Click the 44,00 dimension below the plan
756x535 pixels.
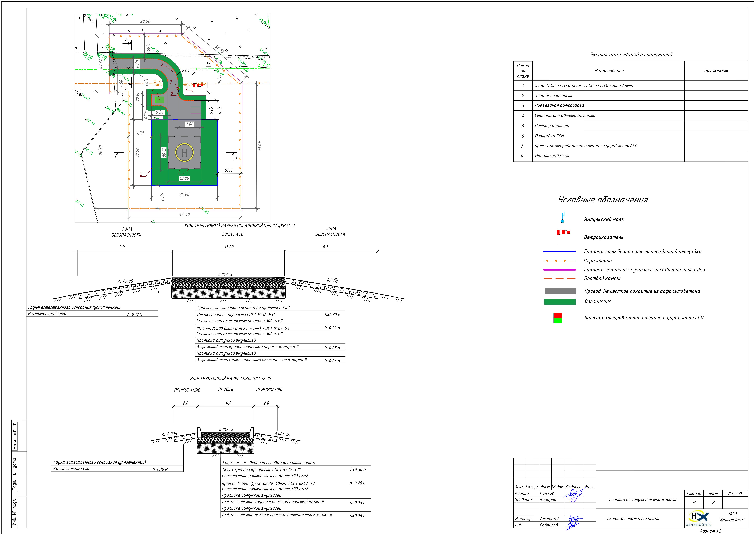coord(184,214)
